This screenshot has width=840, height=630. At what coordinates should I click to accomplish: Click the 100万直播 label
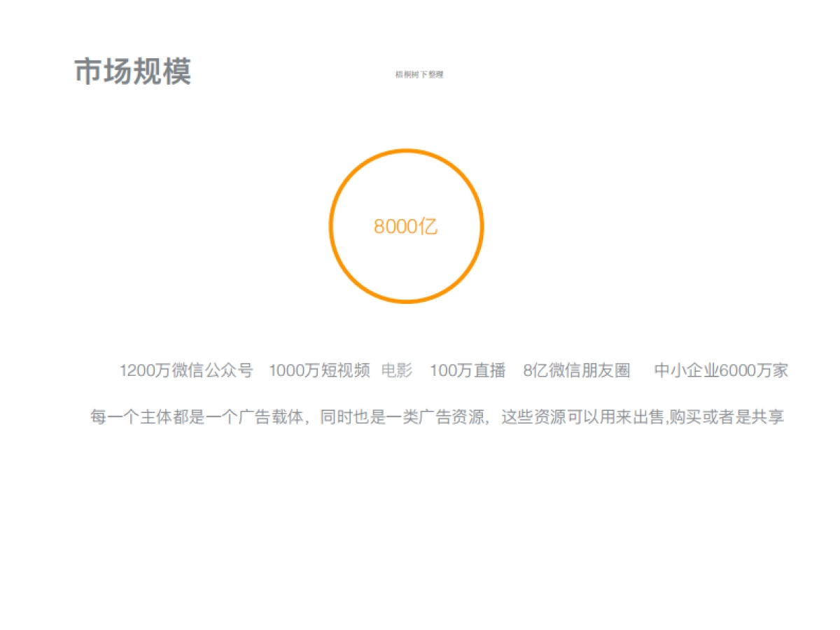click(x=470, y=370)
